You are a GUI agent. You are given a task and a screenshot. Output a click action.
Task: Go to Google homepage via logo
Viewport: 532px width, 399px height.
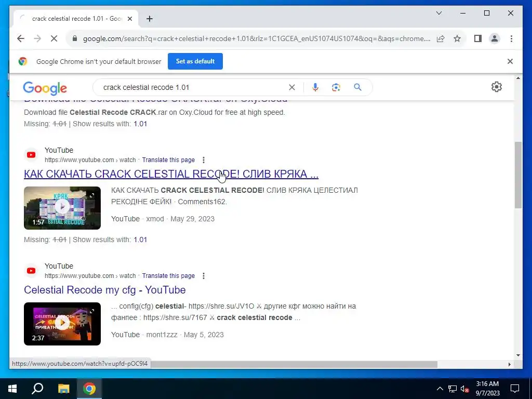[45, 88]
